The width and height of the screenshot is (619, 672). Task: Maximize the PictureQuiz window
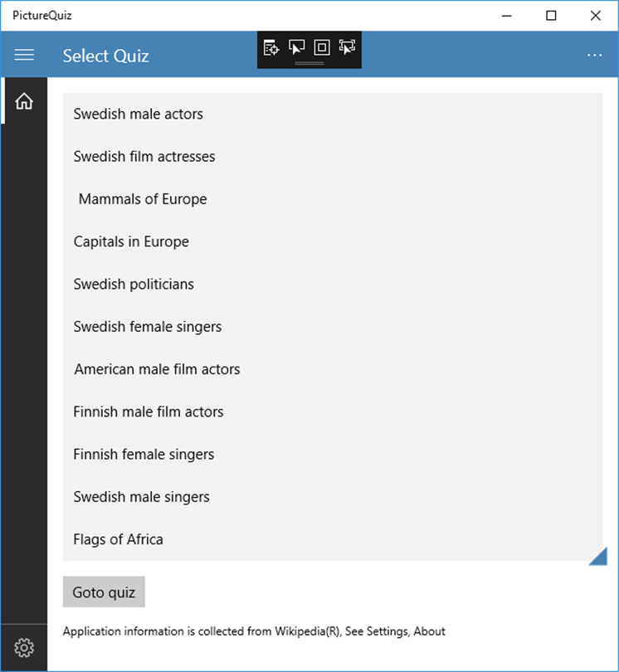tap(551, 15)
